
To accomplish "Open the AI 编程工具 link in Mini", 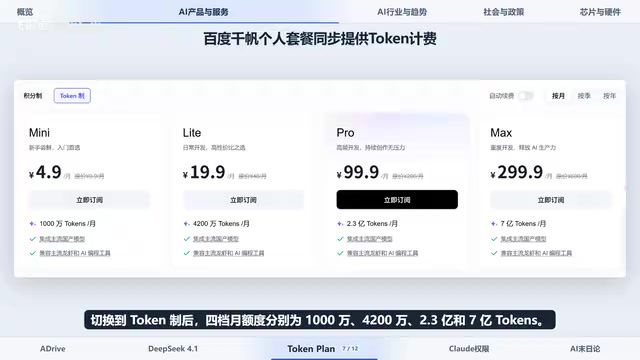I will [x=75, y=253].
